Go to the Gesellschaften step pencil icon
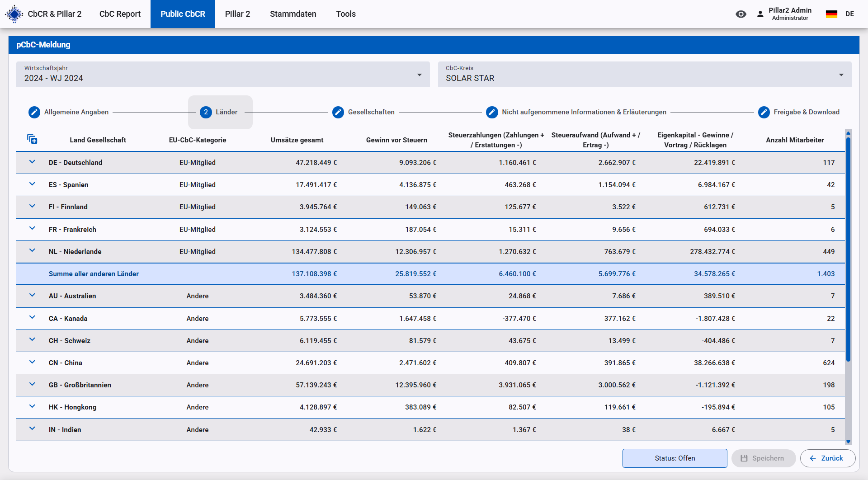This screenshot has height=480, width=868. [338, 112]
